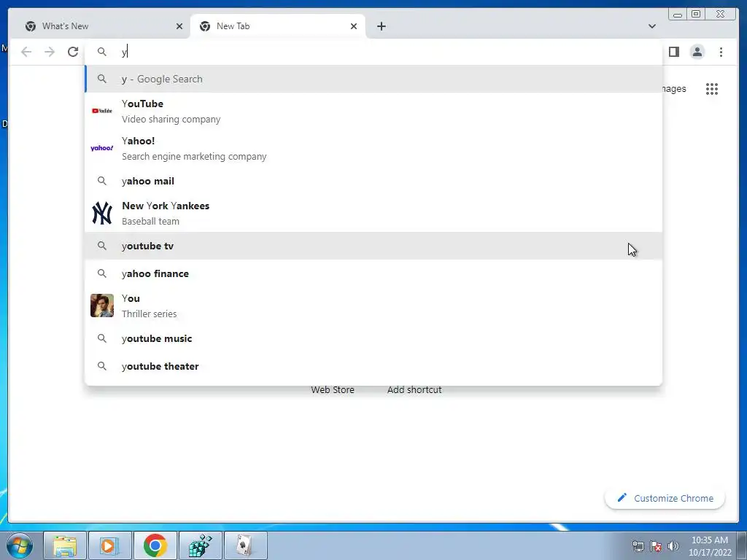This screenshot has width=747, height=560.
Task: Open the cubes app on the taskbar
Action: pyautogui.click(x=201, y=545)
